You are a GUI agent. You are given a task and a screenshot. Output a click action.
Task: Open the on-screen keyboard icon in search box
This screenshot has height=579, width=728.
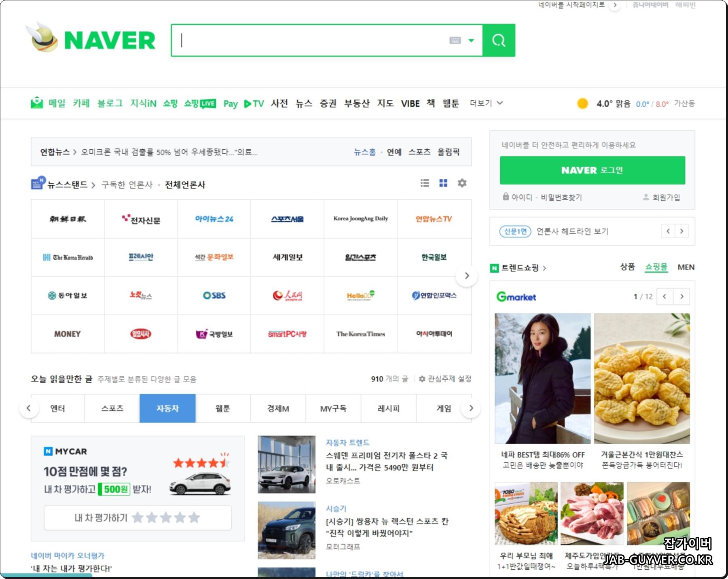tap(455, 40)
